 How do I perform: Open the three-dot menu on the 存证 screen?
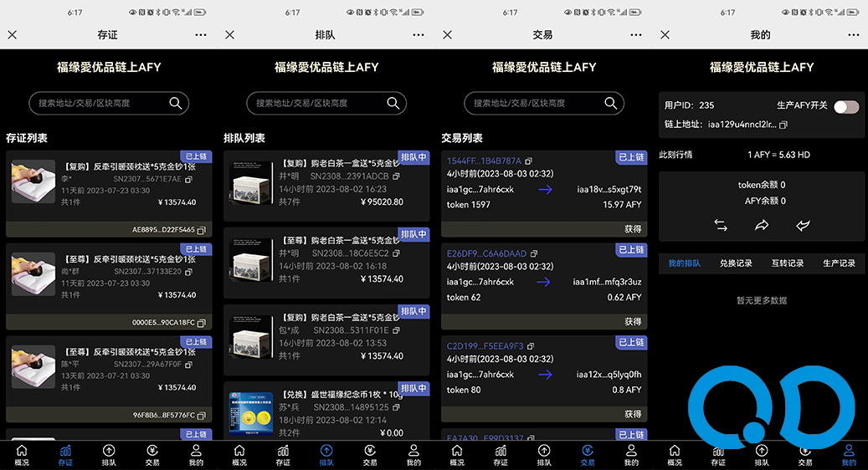(x=201, y=35)
